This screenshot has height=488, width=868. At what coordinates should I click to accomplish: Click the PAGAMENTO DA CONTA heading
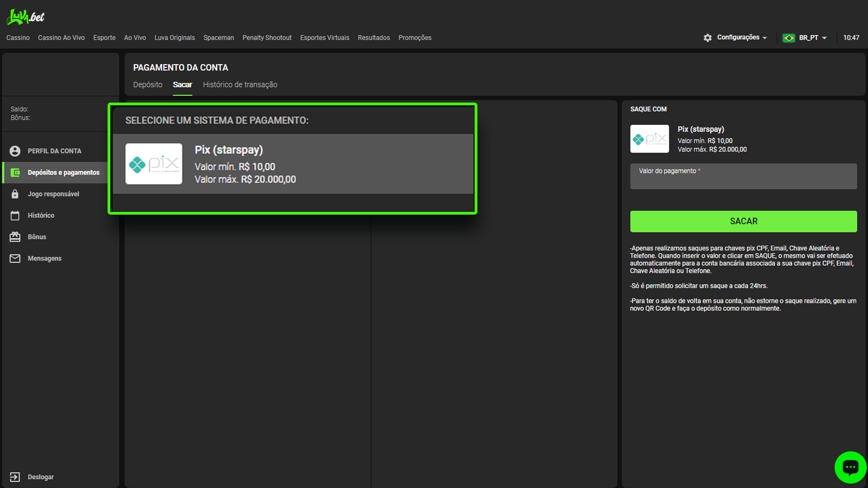(x=180, y=68)
